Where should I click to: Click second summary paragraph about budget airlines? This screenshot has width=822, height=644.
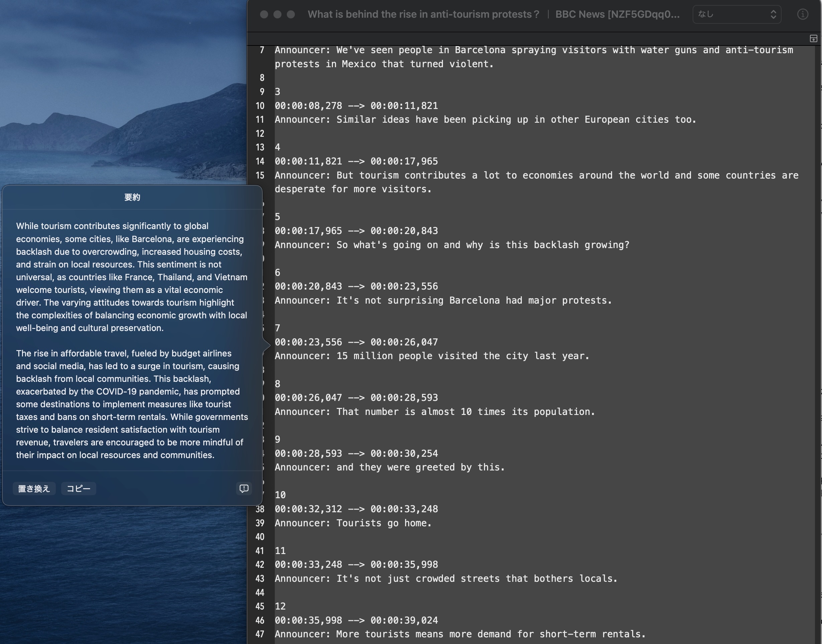click(131, 404)
